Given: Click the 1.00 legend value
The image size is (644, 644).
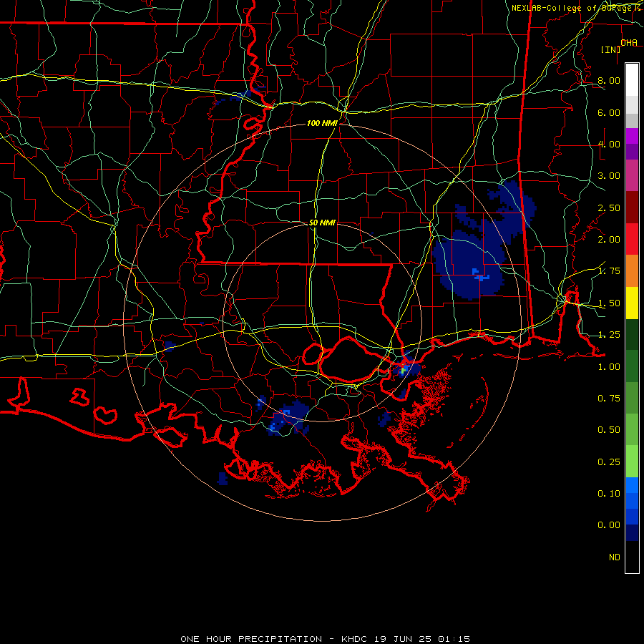Looking at the screenshot, I should tap(609, 367).
